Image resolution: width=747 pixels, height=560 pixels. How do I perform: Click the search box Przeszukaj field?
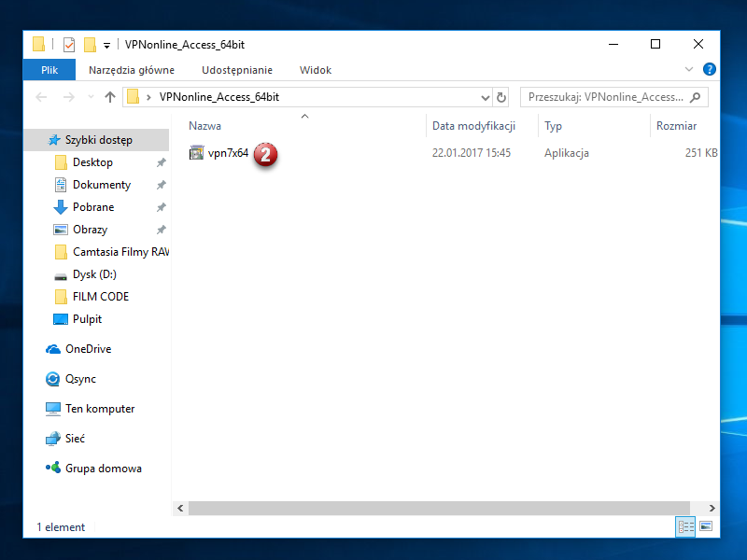614,97
